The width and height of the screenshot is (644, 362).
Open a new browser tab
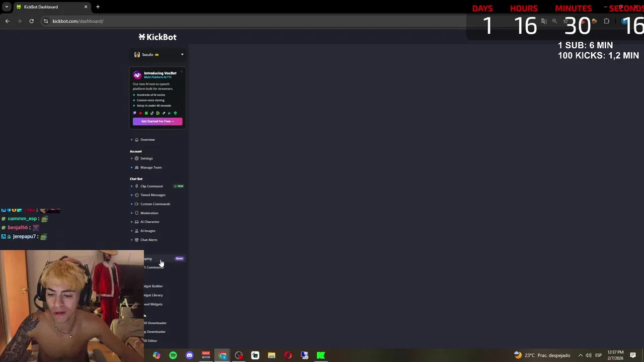tap(98, 7)
